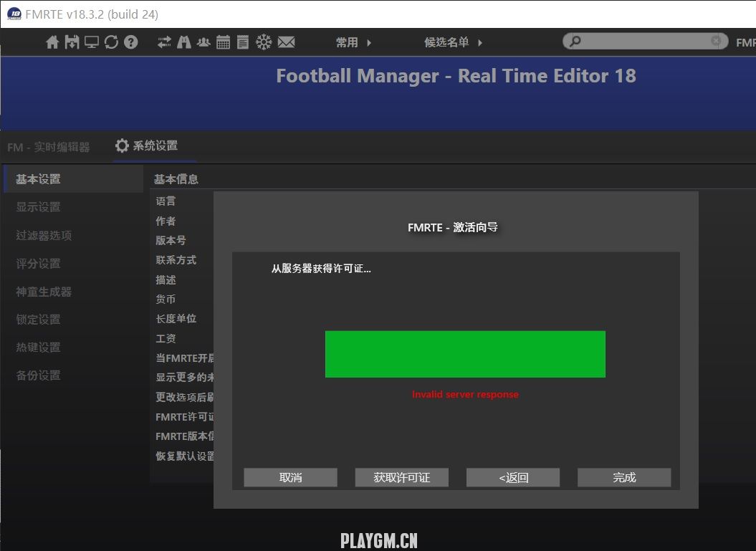The width and height of the screenshot is (756, 551).
Task: Click the Save floppy disk icon
Action: coord(72,42)
